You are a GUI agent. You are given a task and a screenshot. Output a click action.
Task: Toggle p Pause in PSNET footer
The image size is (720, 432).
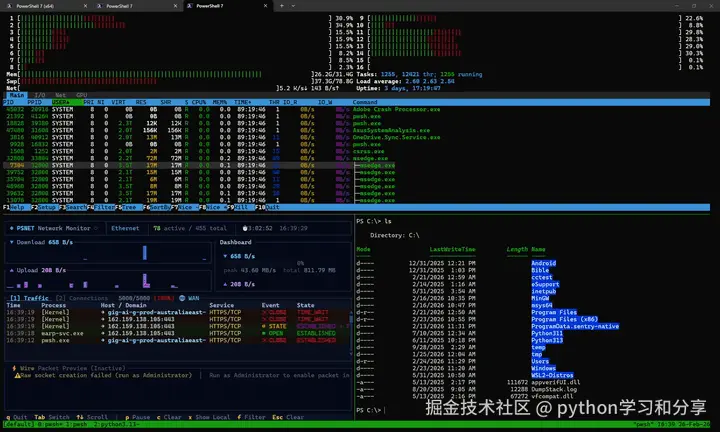[x=138, y=417]
